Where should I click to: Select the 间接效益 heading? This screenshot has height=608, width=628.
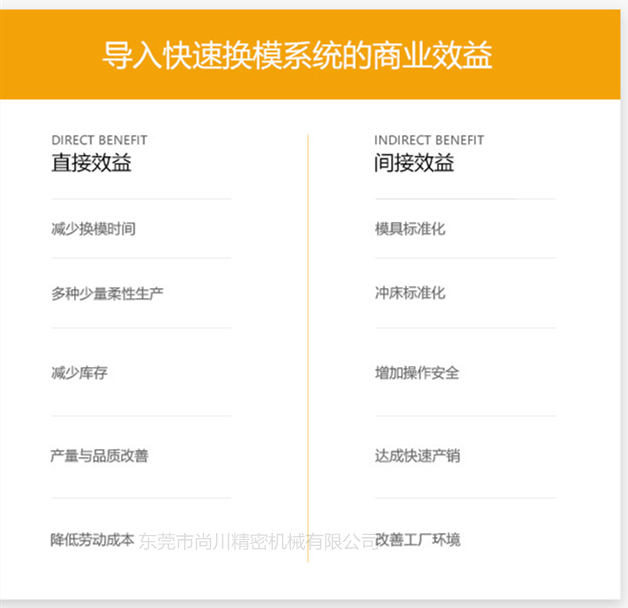[414, 163]
